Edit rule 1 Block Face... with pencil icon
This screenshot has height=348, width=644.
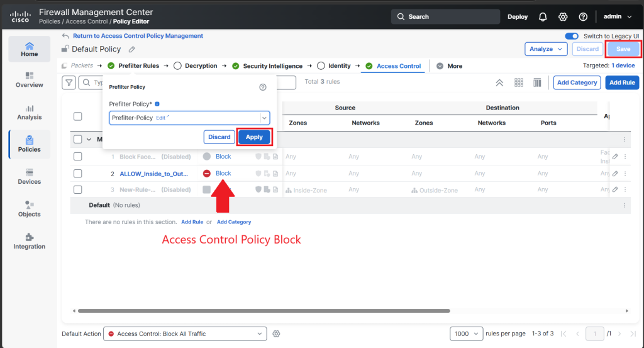[615, 157]
